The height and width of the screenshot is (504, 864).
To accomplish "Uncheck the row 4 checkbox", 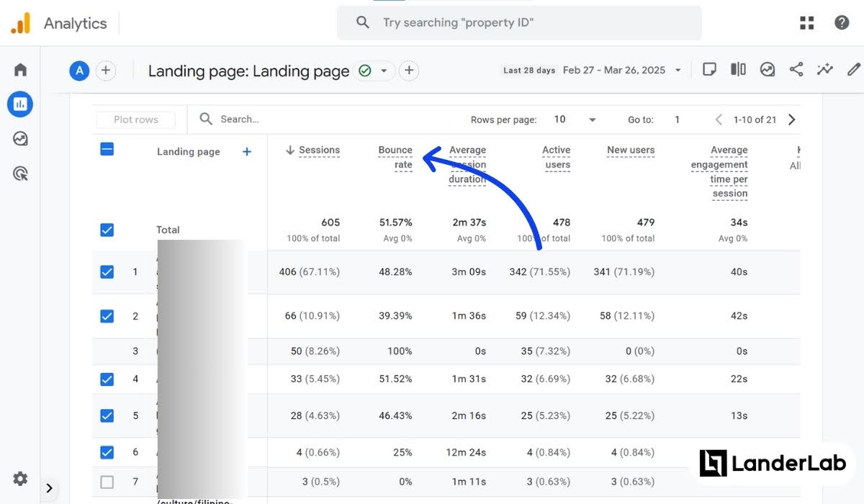I will pyautogui.click(x=107, y=379).
